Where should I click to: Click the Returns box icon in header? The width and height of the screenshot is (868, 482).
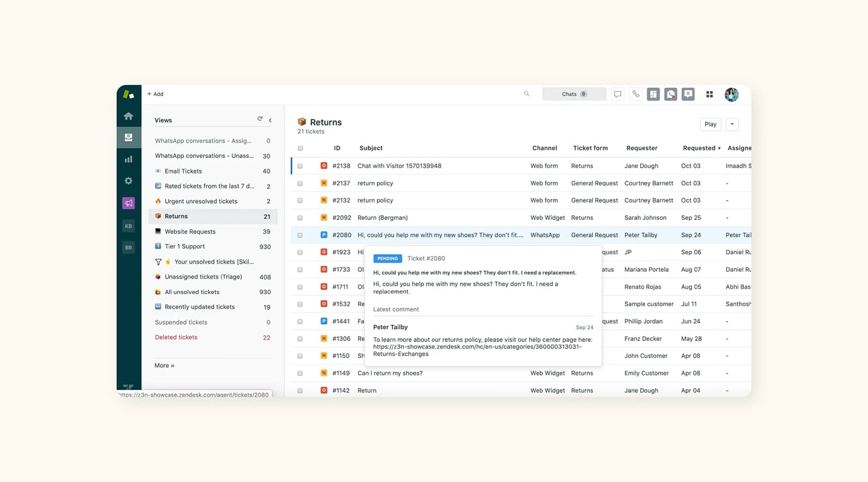(x=302, y=122)
